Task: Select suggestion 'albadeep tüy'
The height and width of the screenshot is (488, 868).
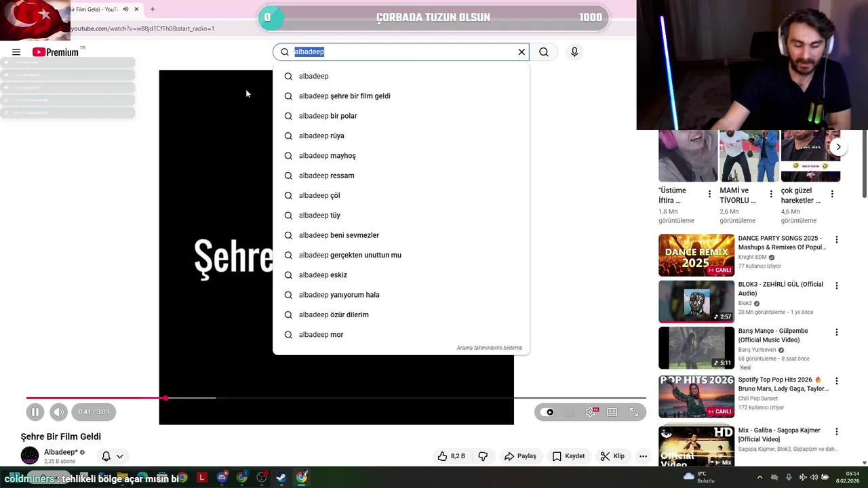Action: [401, 216]
